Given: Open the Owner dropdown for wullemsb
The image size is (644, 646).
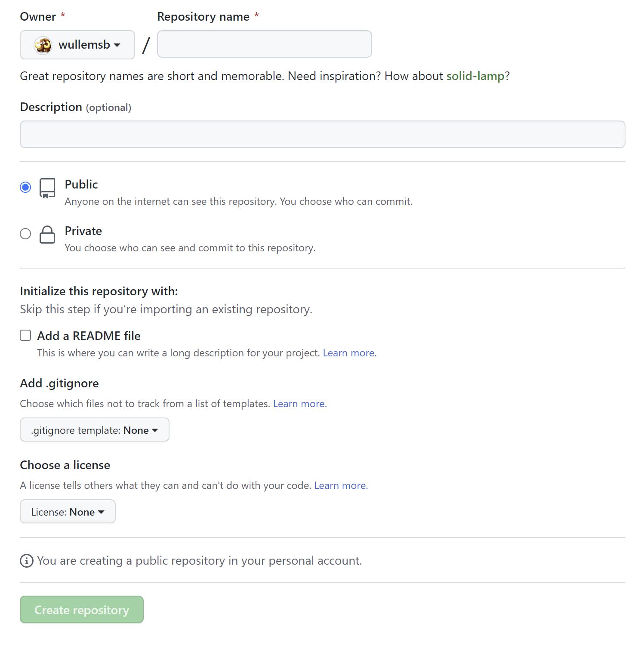Looking at the screenshot, I should (77, 45).
